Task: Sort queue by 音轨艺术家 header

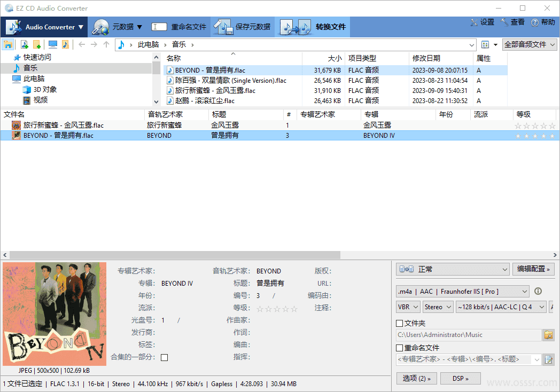Action: click(x=177, y=115)
